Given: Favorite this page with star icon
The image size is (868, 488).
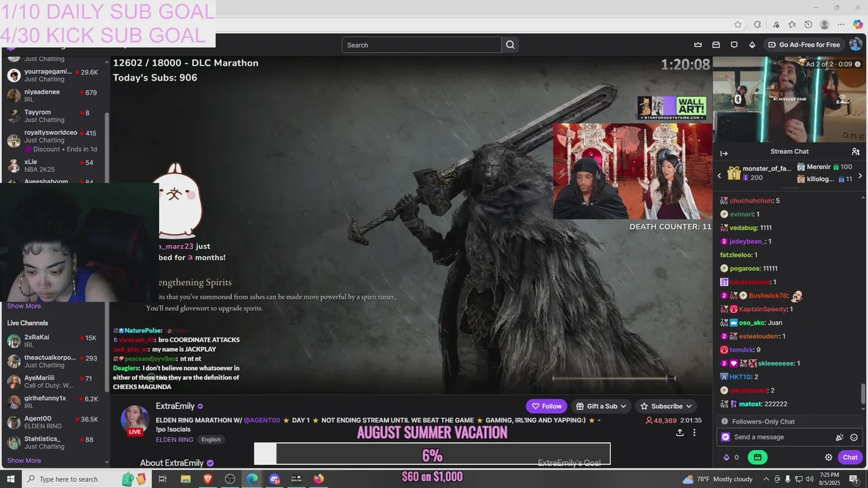Looking at the screenshot, I should tap(738, 24).
